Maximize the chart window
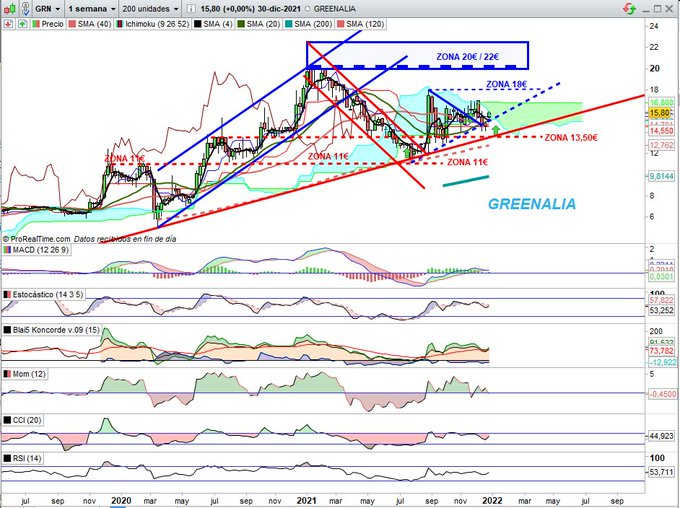The width and height of the screenshot is (680, 508). [657, 9]
